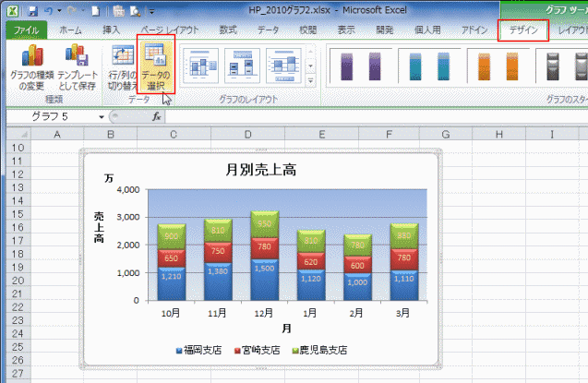Select column D header
The width and height of the screenshot is (588, 383).
247,134
